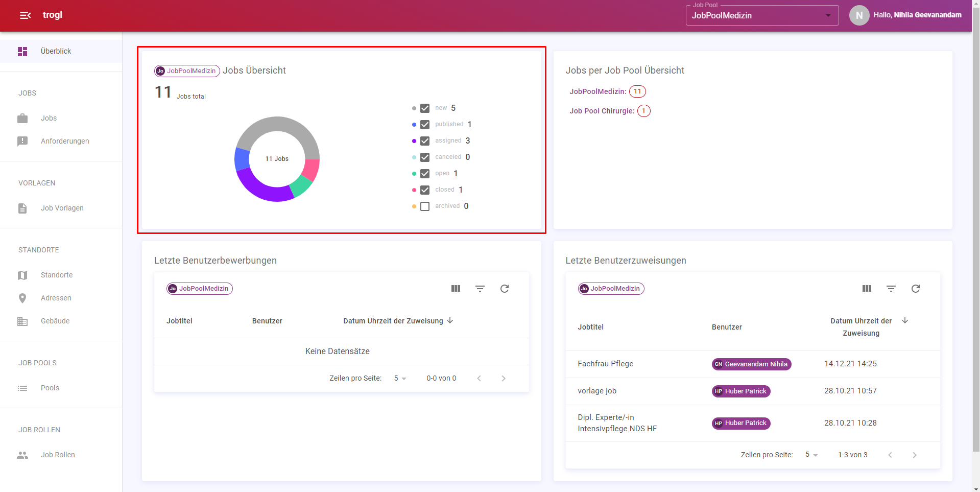Open rows-per-page dropdown in Benutzerbewerbungen
This screenshot has height=492, width=980.
(x=400, y=379)
